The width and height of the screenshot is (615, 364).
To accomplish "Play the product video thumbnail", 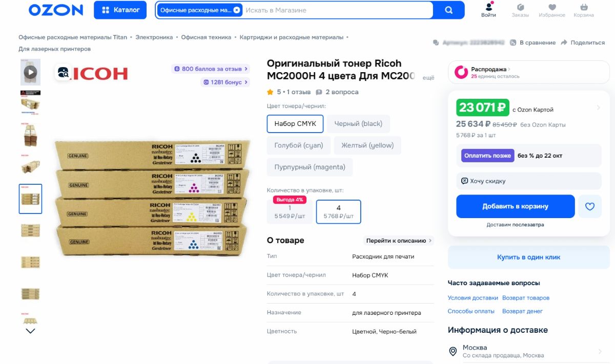I will [31, 72].
